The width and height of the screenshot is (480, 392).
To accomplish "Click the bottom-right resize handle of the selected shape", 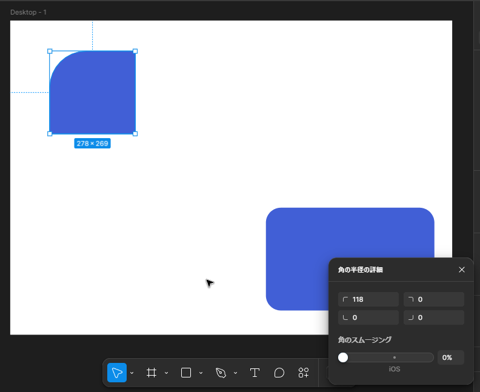I will (x=135, y=134).
